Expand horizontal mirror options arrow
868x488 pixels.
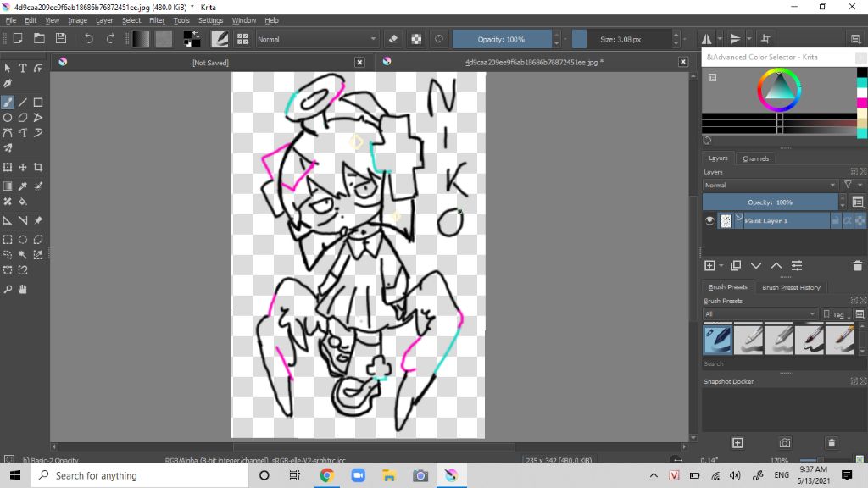pos(720,39)
